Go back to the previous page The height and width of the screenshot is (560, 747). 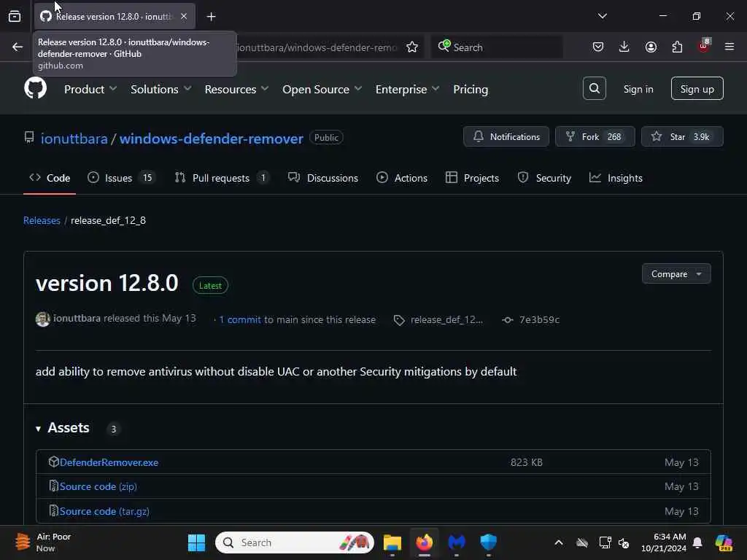18,47
